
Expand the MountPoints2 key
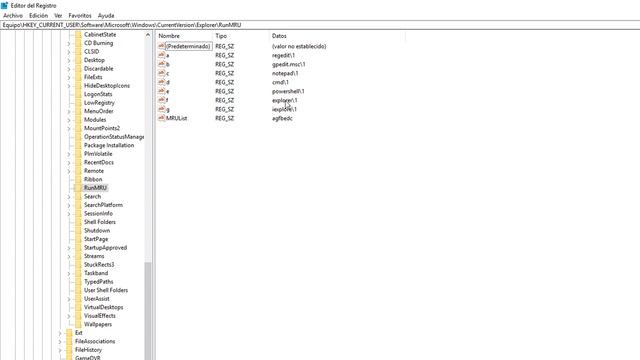69,129
